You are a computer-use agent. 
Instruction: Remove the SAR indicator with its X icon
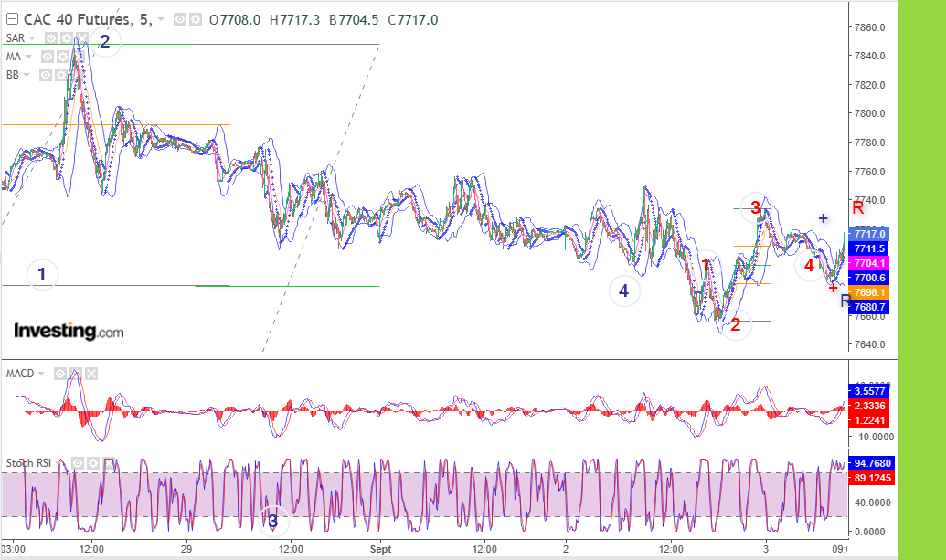pyautogui.click(x=81, y=38)
